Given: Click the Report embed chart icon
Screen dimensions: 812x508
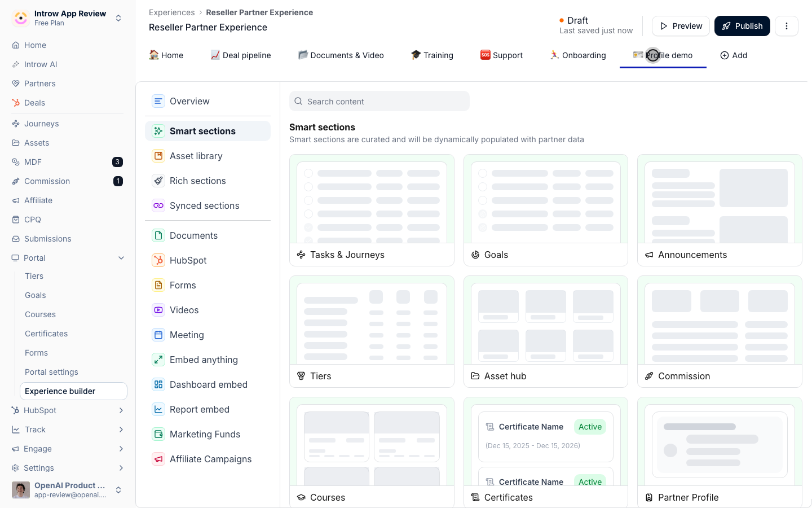Looking at the screenshot, I should click(158, 409).
